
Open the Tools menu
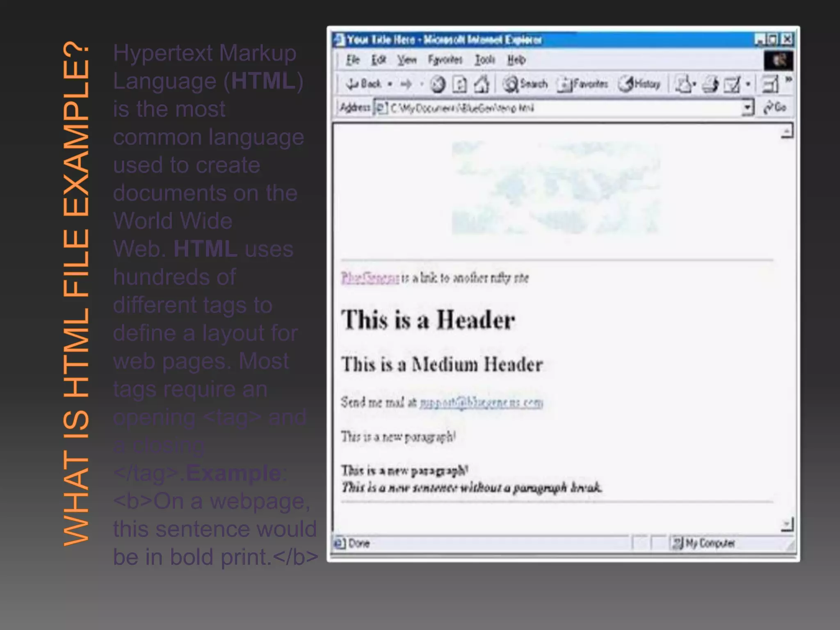[x=485, y=60]
